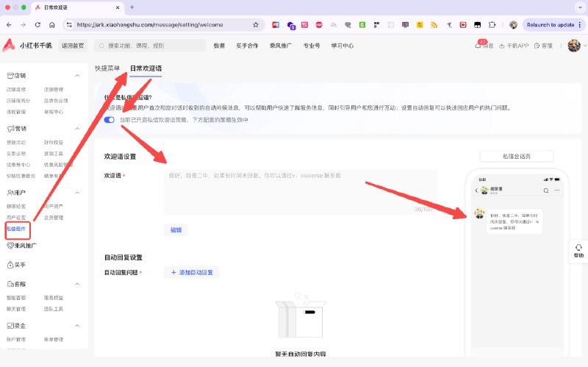Click the search magnifier in phone preview
Viewport: 588px width, 367px height.
click(x=546, y=190)
